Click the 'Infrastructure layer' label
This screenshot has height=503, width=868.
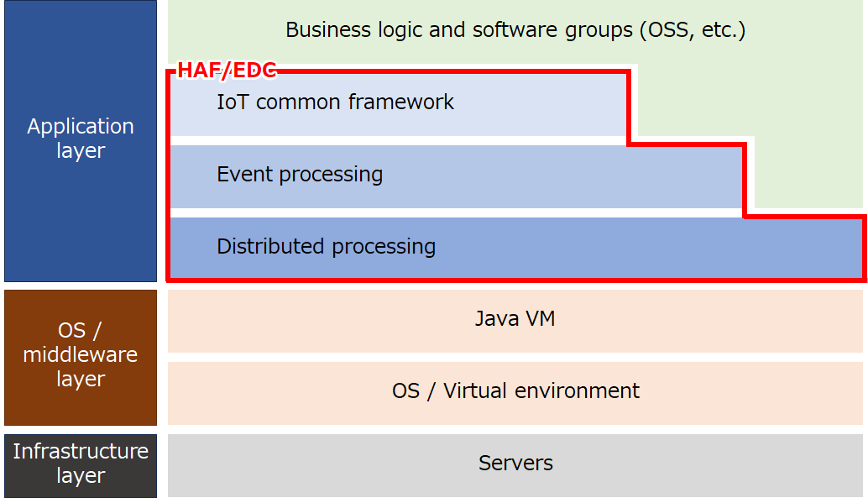[x=81, y=464]
